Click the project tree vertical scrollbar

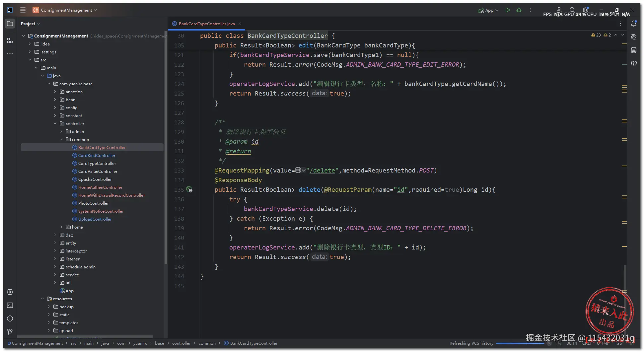coord(166,148)
